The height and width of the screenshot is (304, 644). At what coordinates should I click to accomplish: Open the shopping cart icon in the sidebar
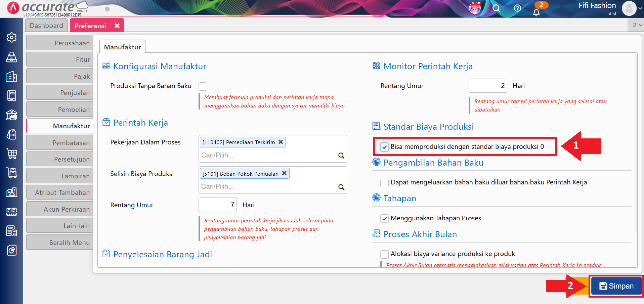[x=11, y=154]
